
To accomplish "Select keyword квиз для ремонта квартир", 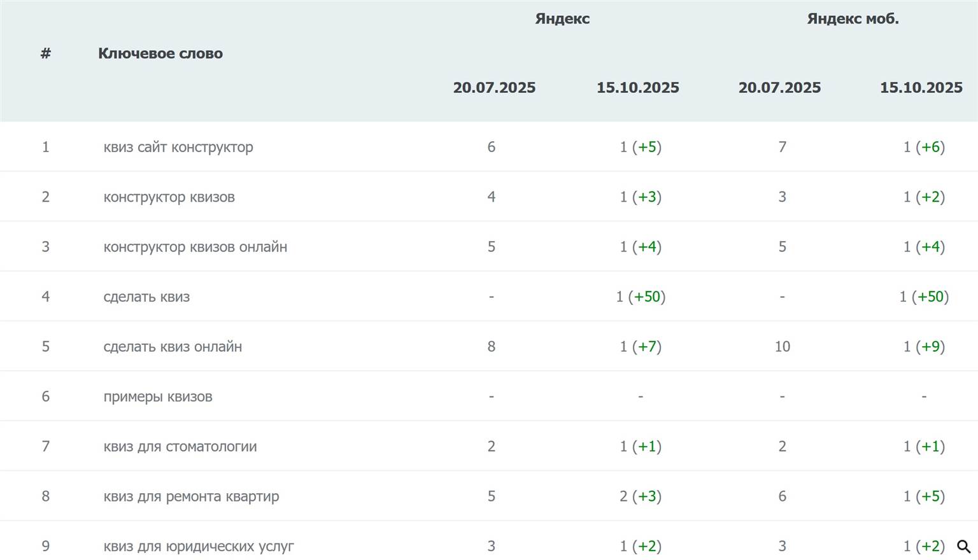I will pos(191,496).
